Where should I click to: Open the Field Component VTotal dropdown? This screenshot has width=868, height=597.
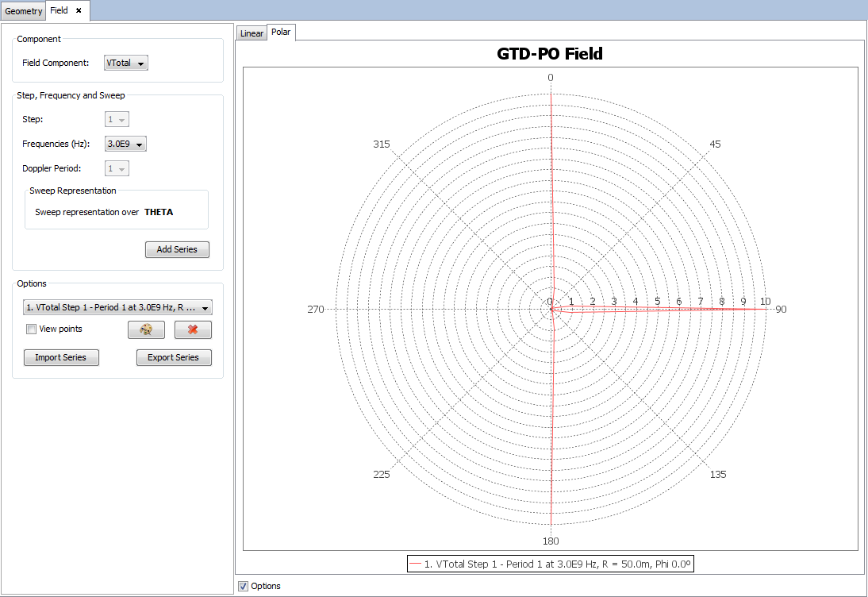[x=126, y=63]
